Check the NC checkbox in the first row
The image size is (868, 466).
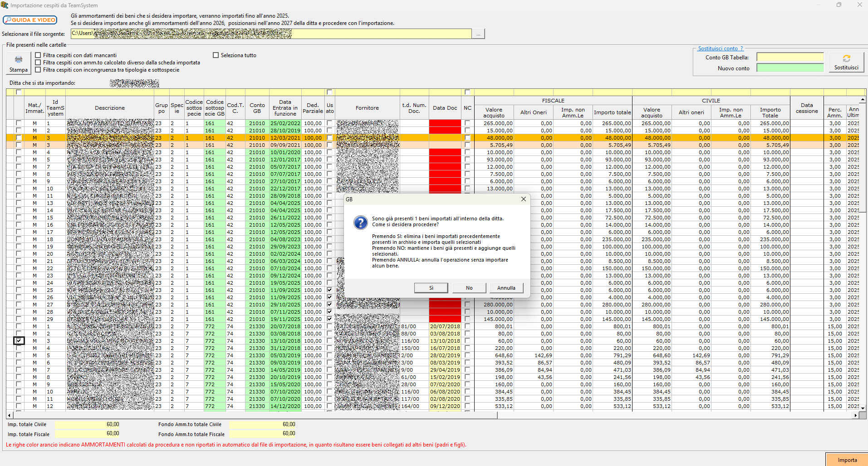pos(467,123)
